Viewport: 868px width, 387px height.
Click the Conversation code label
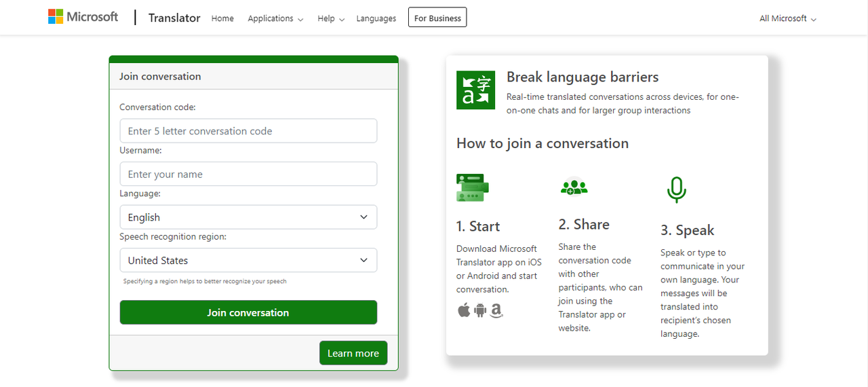[157, 107]
